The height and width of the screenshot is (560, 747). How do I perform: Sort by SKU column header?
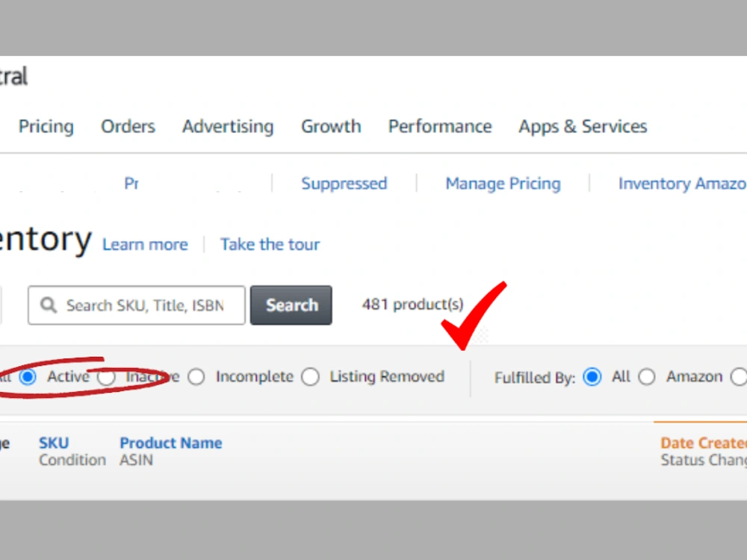point(54,444)
